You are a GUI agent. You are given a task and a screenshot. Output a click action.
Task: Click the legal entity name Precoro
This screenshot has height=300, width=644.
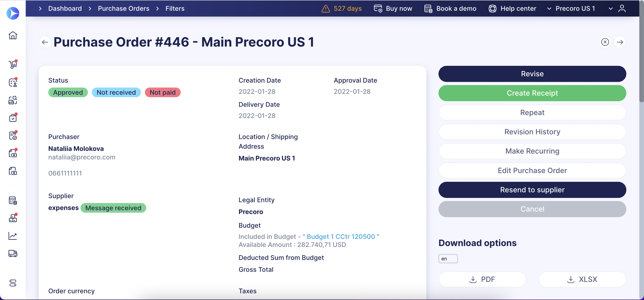[251, 212]
